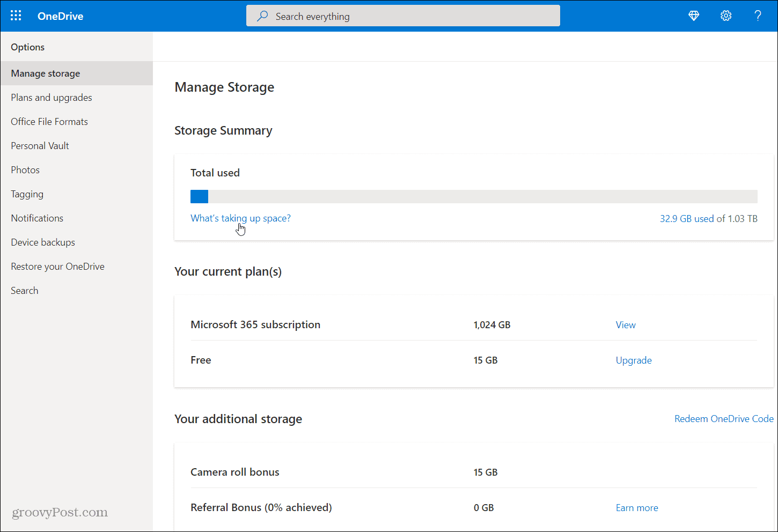Click the Total used storage bar
Viewport: 778px width, 532px height.
coord(474,196)
